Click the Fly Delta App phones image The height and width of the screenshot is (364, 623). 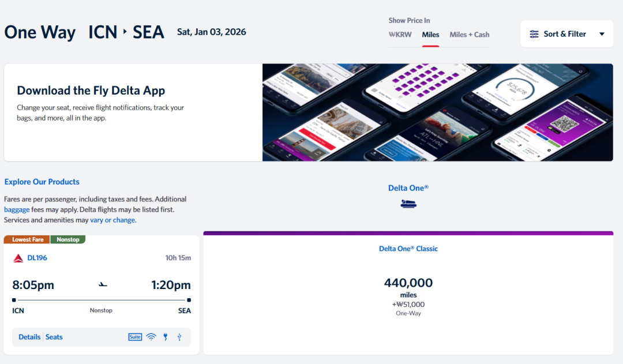click(x=437, y=112)
